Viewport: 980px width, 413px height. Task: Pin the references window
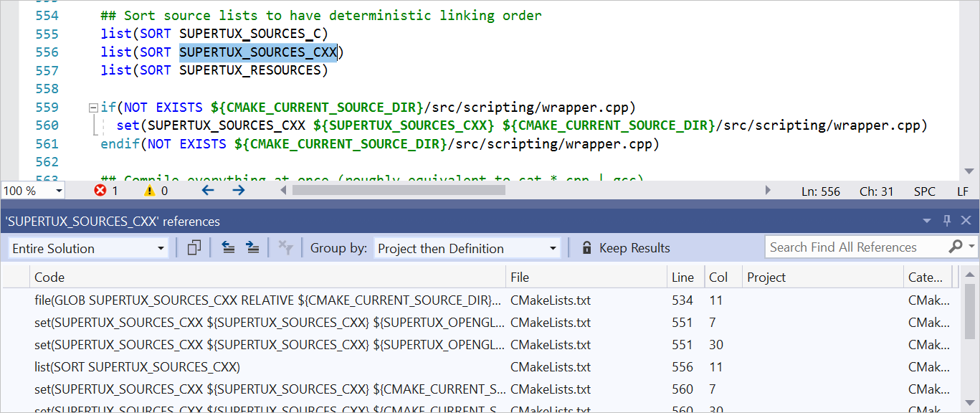coord(947,222)
